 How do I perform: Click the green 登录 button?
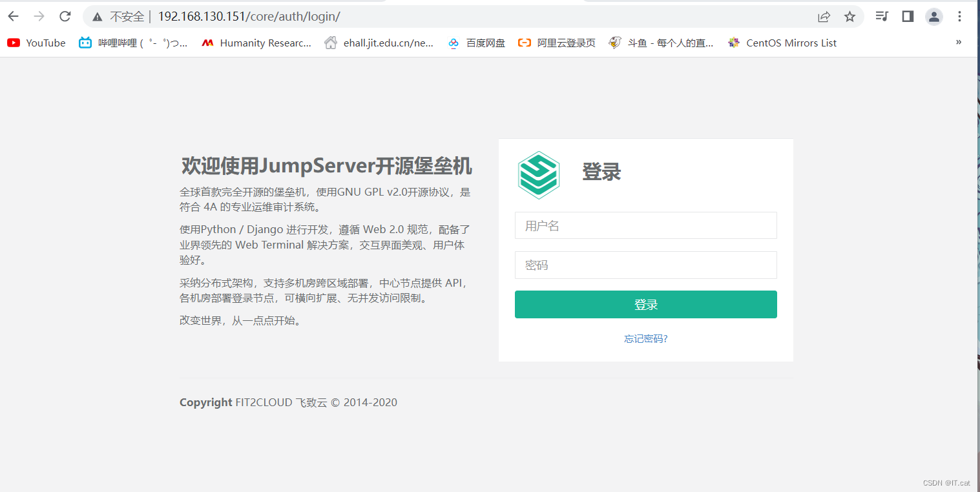click(x=646, y=304)
